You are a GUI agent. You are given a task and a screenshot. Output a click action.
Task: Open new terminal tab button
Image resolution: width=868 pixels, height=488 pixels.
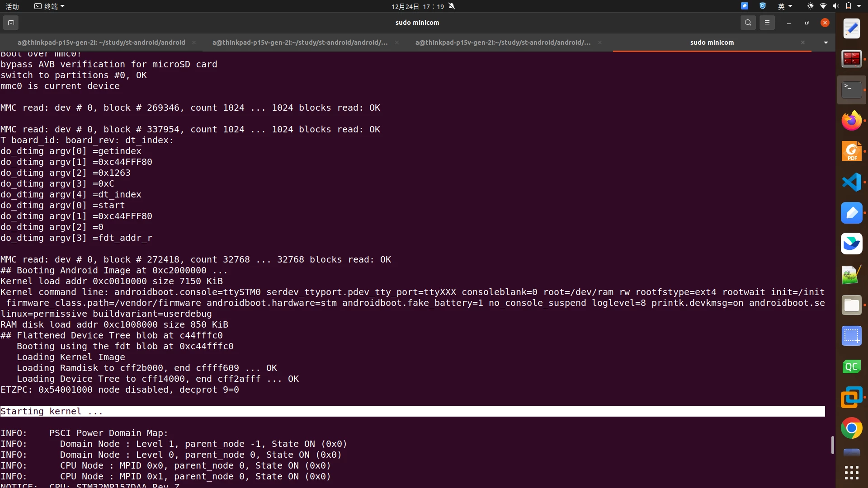point(11,23)
